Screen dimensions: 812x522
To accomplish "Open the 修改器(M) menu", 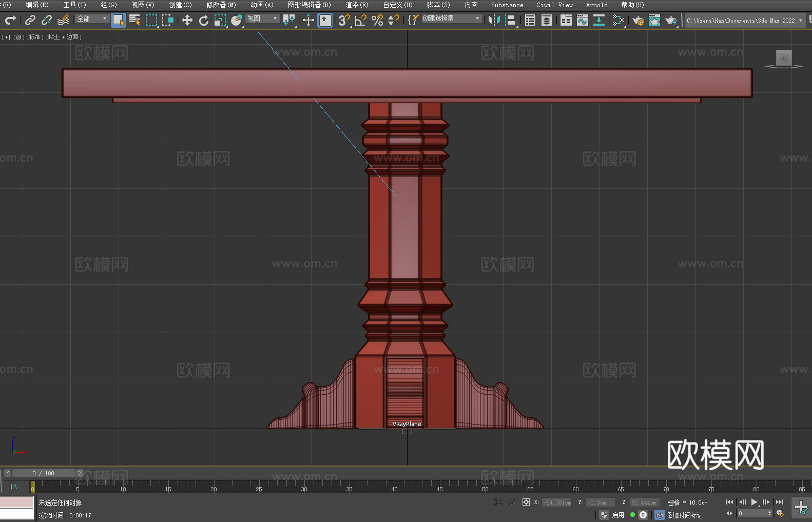I will click(221, 5).
